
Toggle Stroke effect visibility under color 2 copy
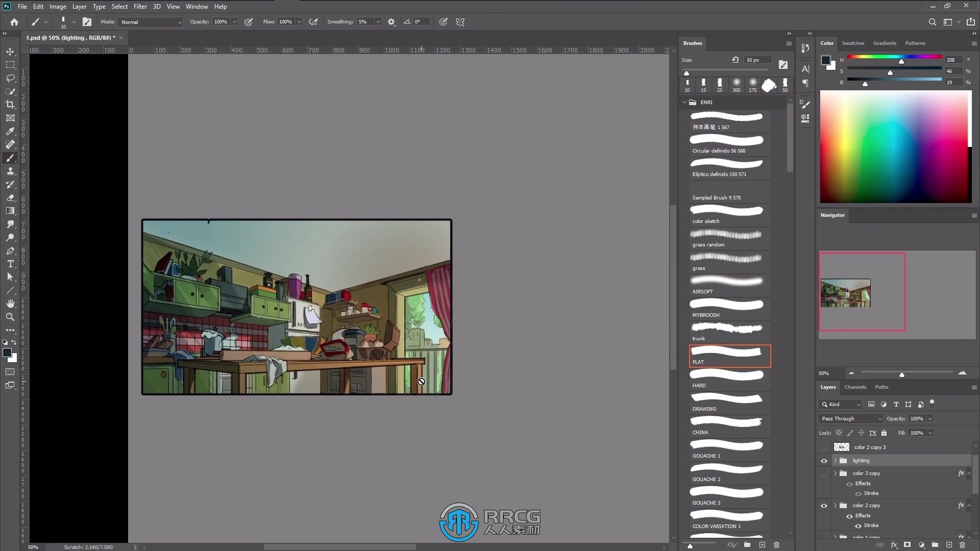[x=858, y=525]
